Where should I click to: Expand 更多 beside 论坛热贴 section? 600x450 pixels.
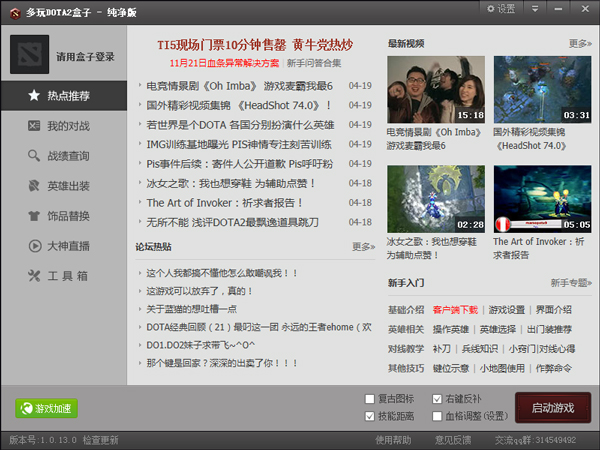[363, 247]
